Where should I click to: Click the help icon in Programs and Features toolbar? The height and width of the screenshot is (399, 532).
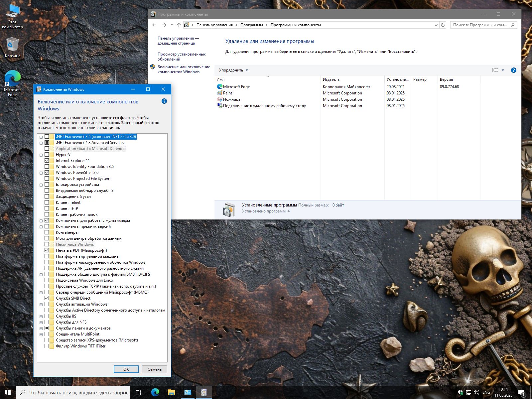[513, 70]
